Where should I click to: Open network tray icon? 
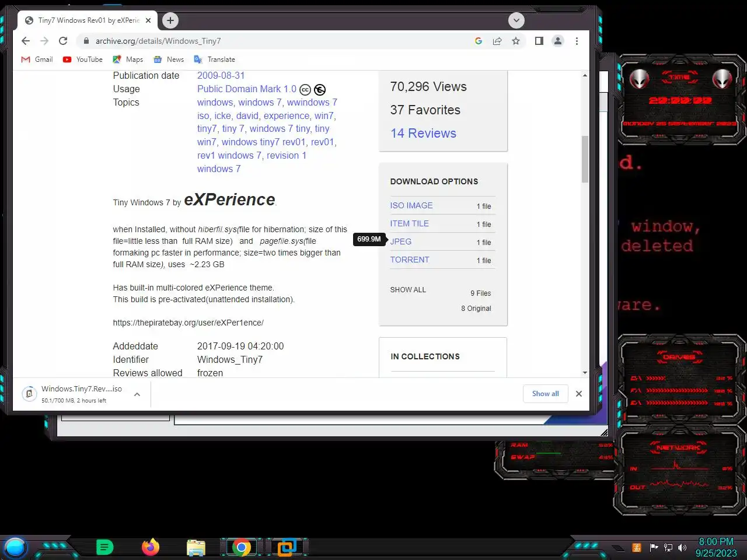668,548
